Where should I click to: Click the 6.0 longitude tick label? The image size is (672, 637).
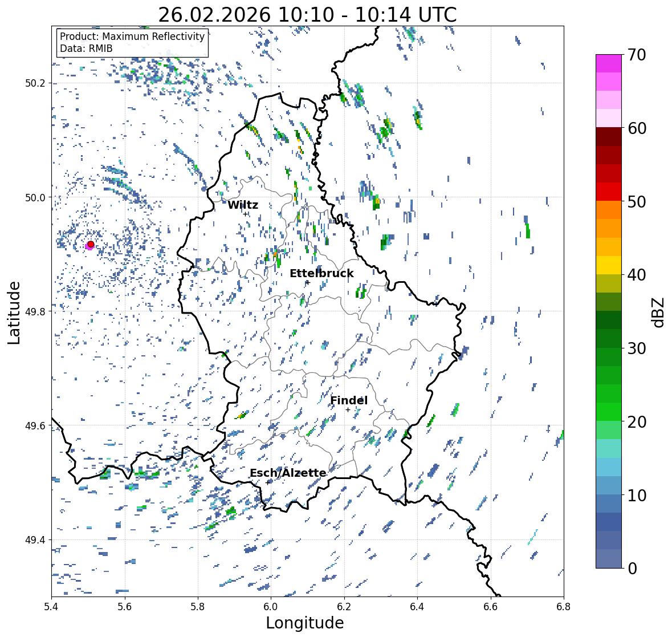[x=271, y=607]
